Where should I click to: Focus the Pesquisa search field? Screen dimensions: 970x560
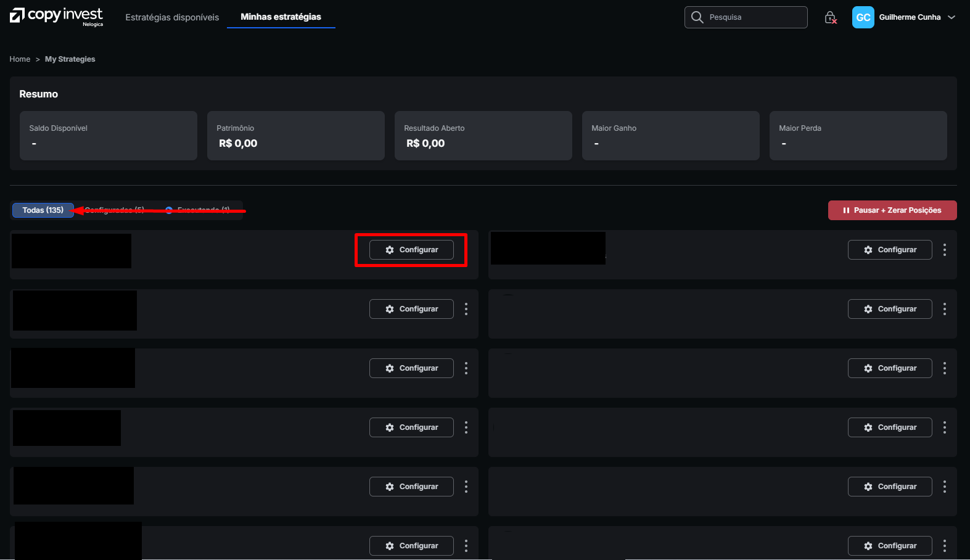point(746,17)
